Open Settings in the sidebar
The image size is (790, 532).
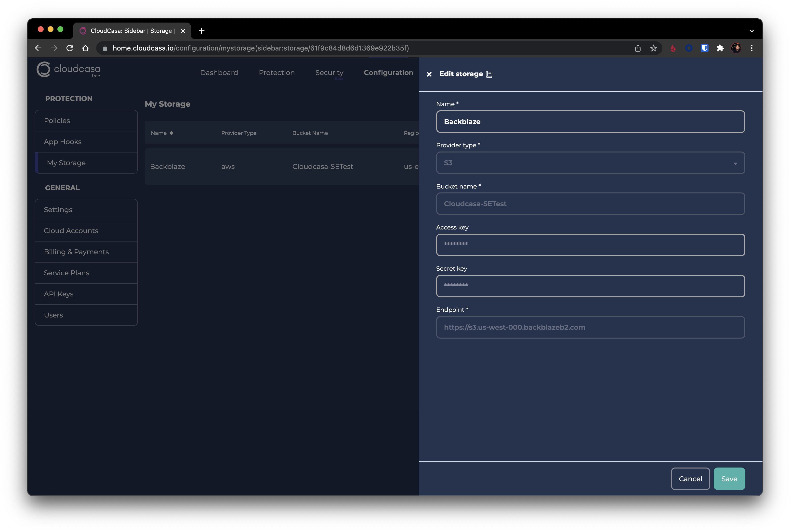click(x=86, y=210)
